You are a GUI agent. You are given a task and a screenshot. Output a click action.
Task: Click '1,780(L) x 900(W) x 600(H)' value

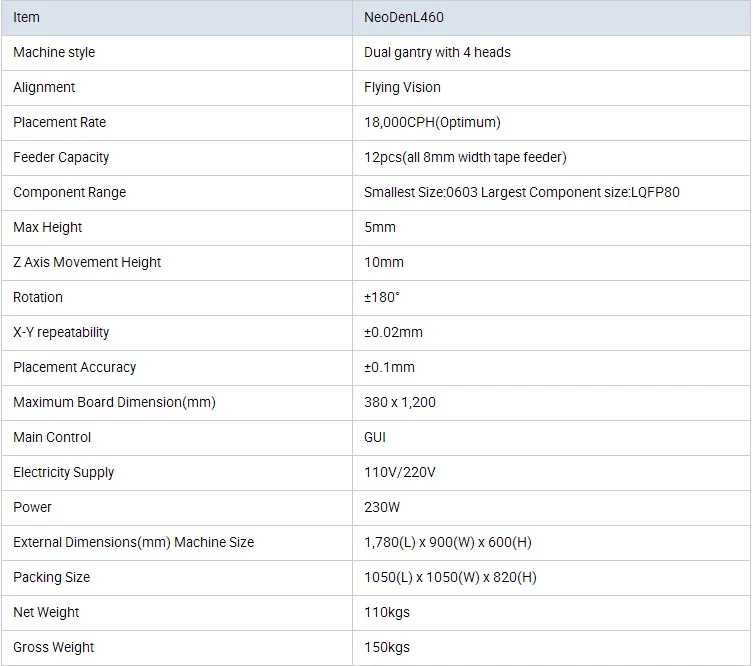448,543
